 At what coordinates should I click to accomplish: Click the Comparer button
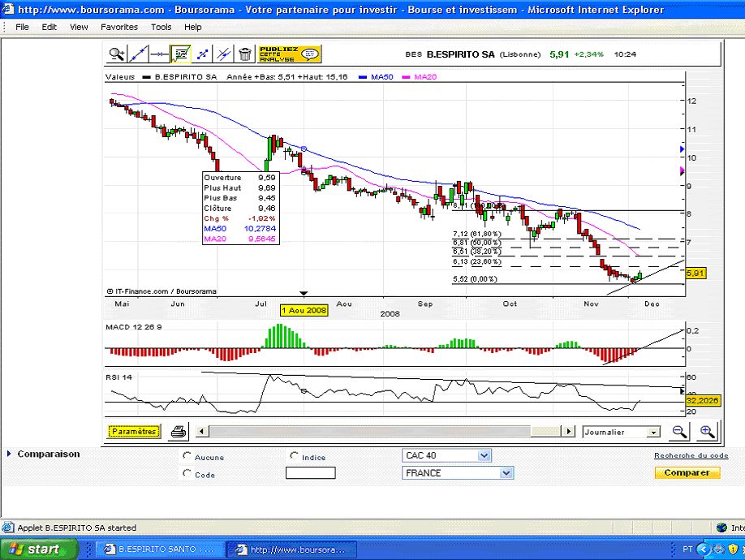(687, 472)
